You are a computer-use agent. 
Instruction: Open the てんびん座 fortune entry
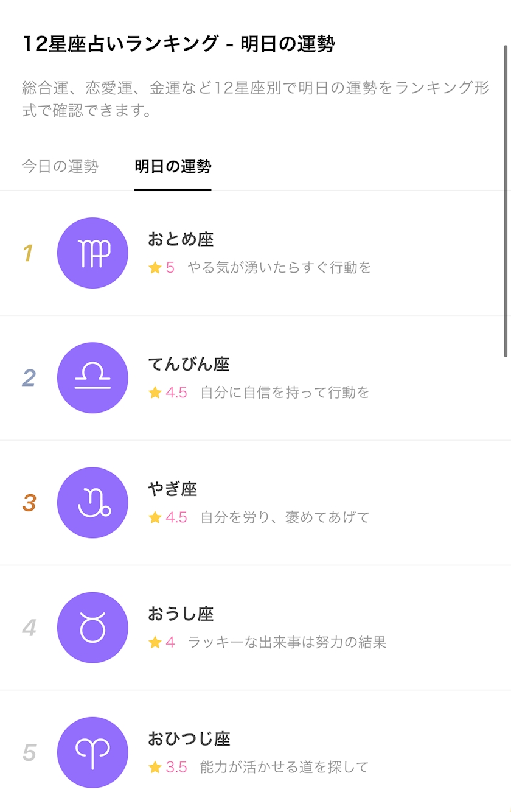point(189,364)
